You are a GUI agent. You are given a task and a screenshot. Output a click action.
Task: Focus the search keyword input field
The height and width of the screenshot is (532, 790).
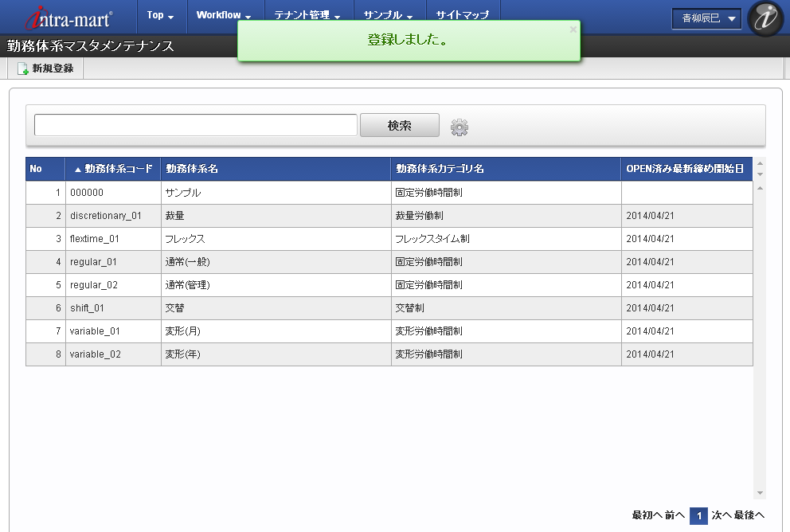click(195, 125)
